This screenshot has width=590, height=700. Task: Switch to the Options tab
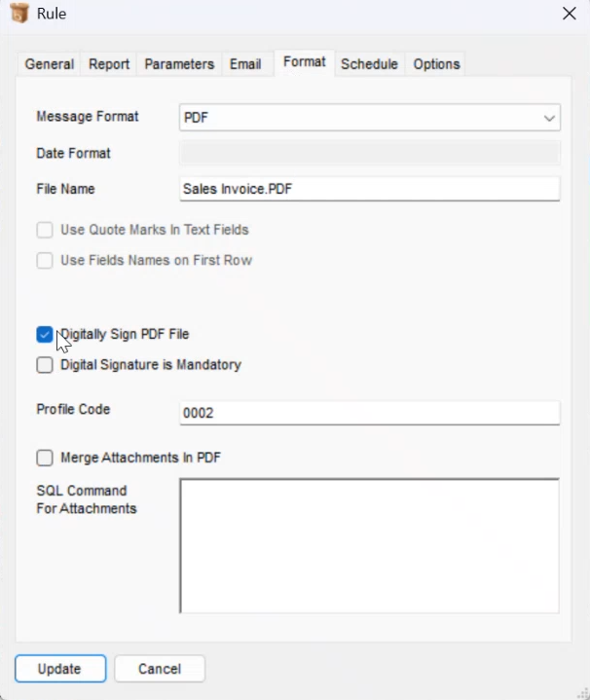point(436,64)
